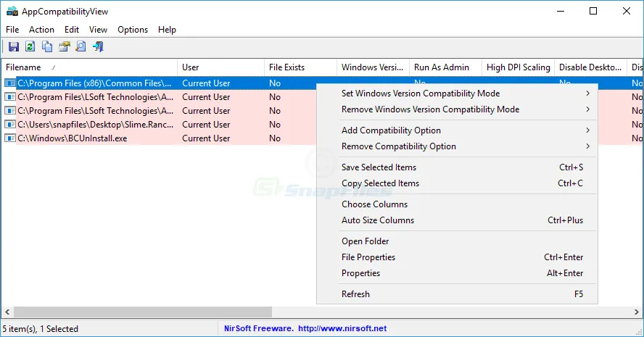Open the File menu
Image resolution: width=644 pixels, height=337 pixels.
click(x=12, y=30)
